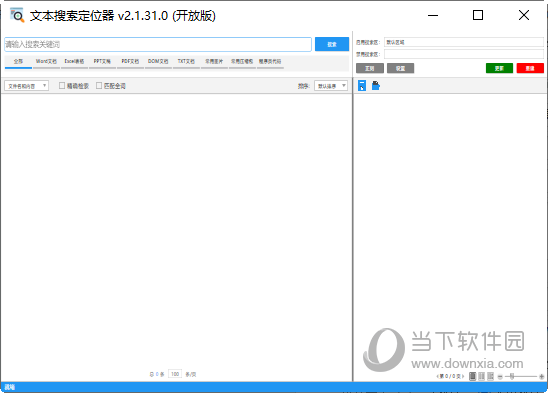Select the 全部 (All) tab
The height and width of the screenshot is (393, 548).
point(18,62)
